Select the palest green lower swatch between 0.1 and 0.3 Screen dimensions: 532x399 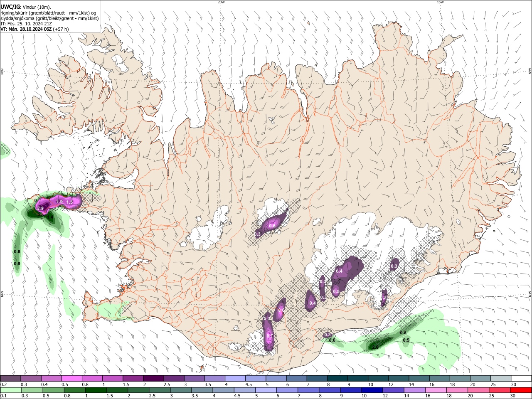coord(11,390)
